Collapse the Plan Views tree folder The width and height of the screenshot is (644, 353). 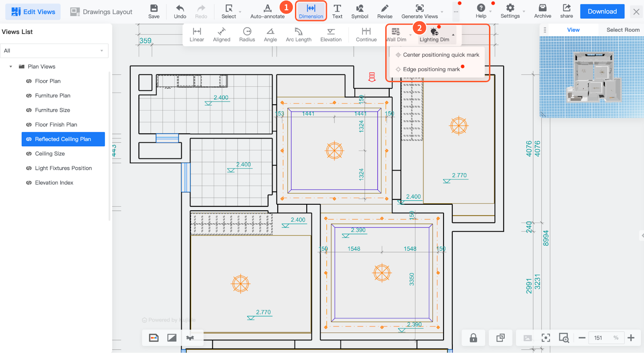[11, 66]
